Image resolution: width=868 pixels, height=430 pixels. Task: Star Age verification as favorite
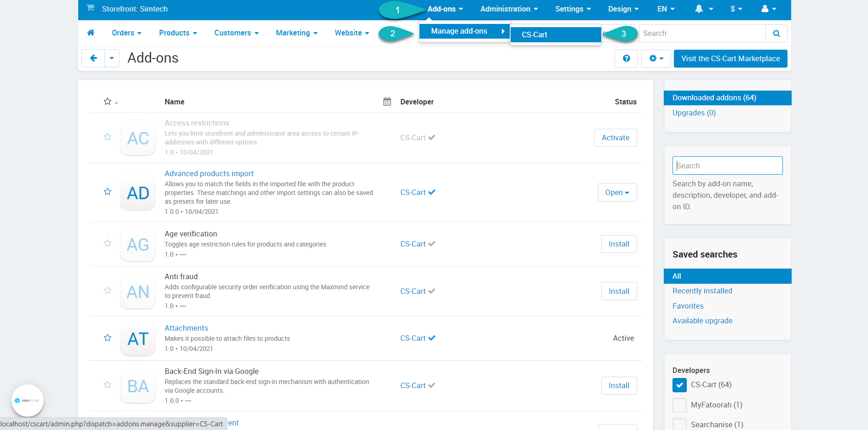(x=108, y=243)
